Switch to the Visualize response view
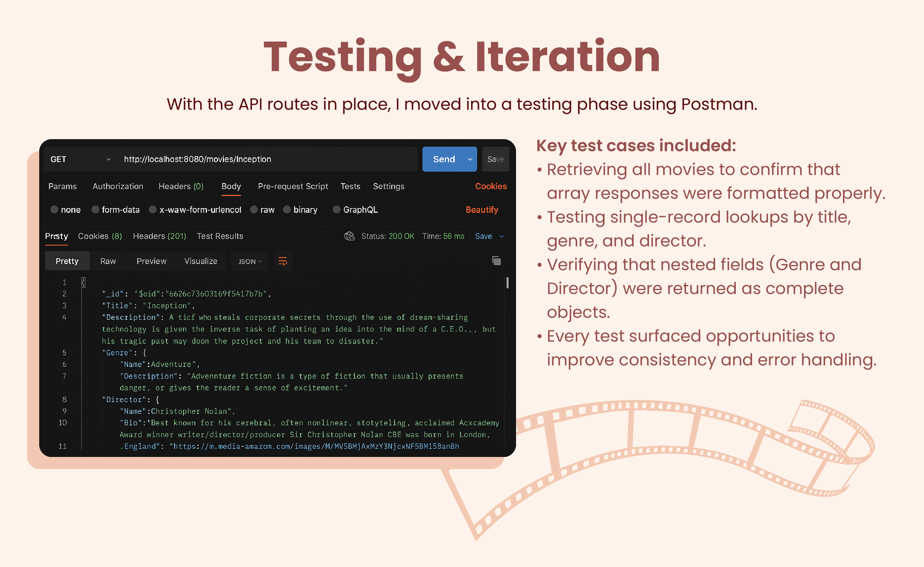The height and width of the screenshot is (567, 924). pyautogui.click(x=201, y=261)
